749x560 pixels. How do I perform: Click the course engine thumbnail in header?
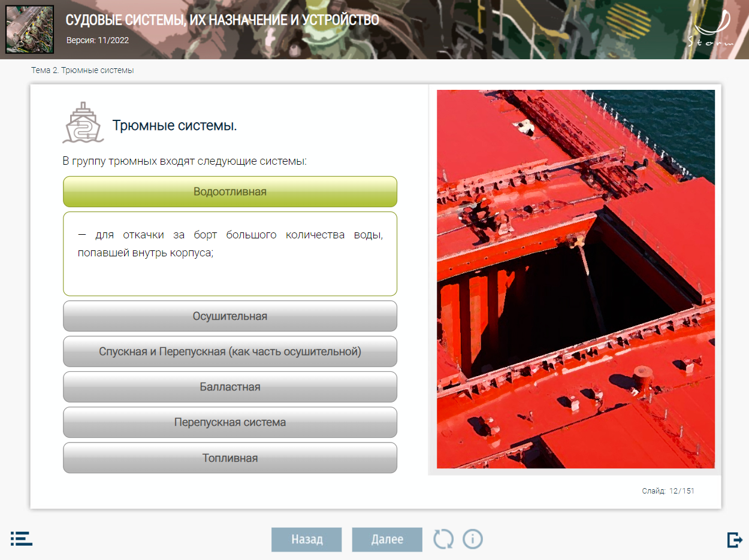pyautogui.click(x=29, y=29)
